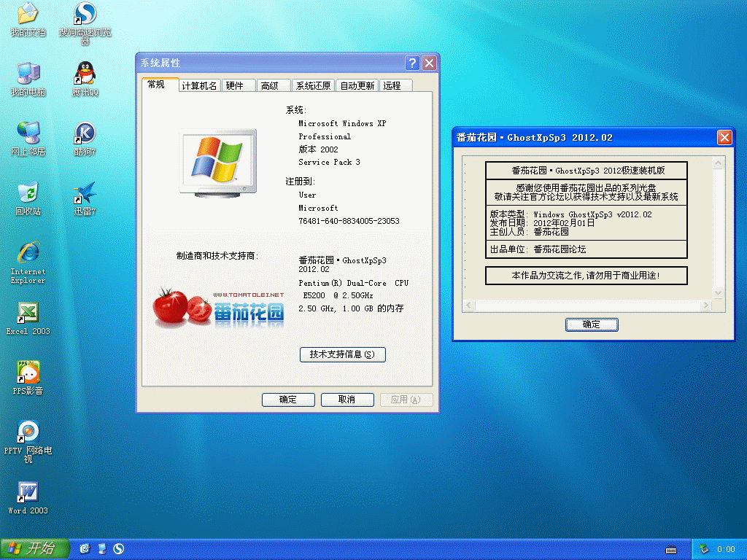747x560 pixels.
Task: Open the 搜狗高速浏览器 desktop icon
Action: pos(85,14)
